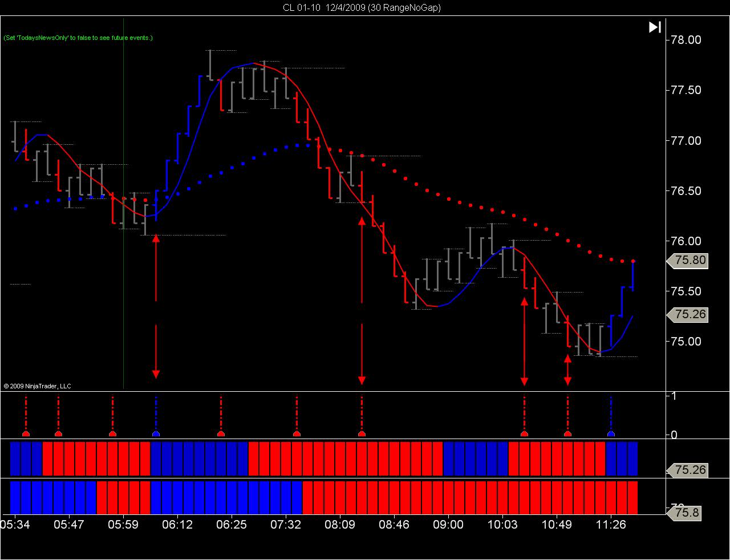Click the 10:49 time axis label

point(557,524)
